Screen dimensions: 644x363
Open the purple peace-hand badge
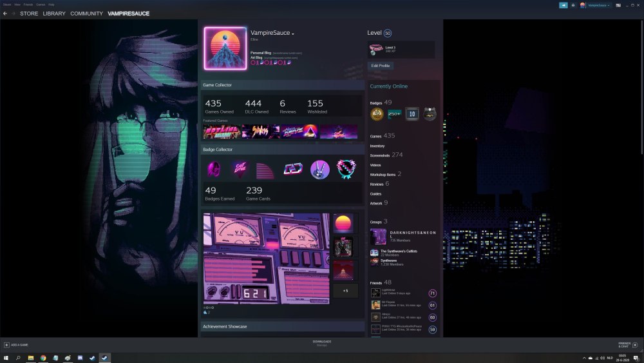point(319,170)
